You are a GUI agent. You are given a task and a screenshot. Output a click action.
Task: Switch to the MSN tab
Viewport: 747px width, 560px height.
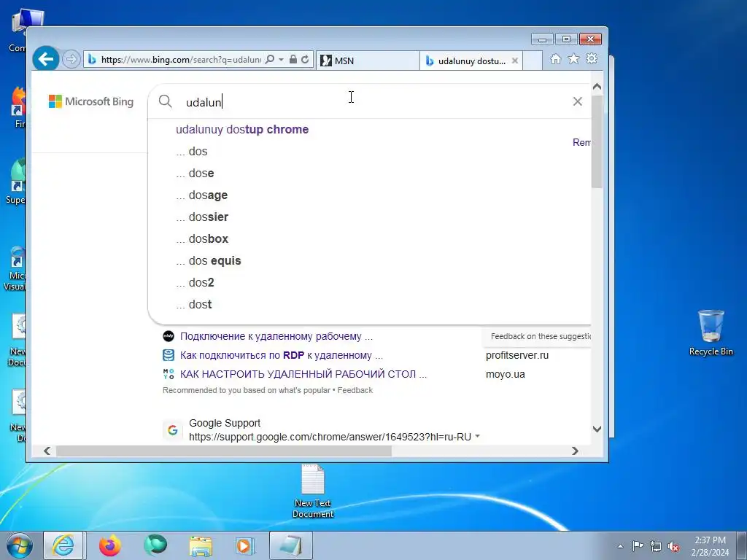click(x=368, y=61)
